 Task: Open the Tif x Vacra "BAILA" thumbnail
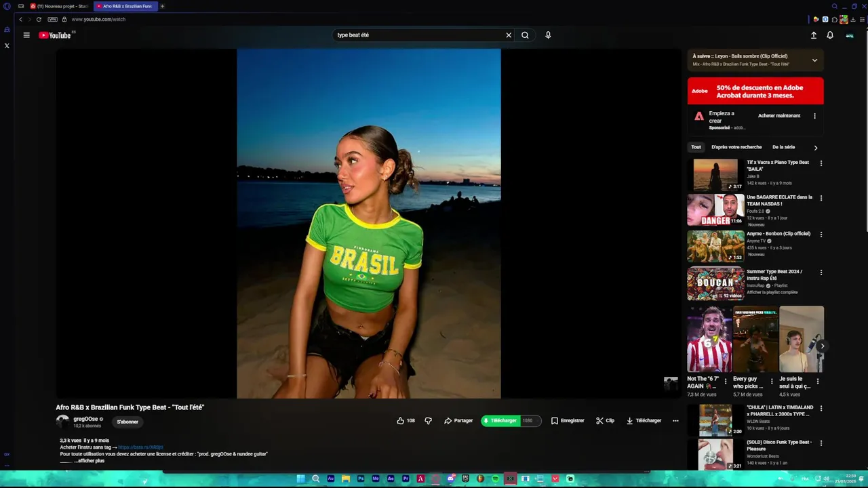point(715,175)
